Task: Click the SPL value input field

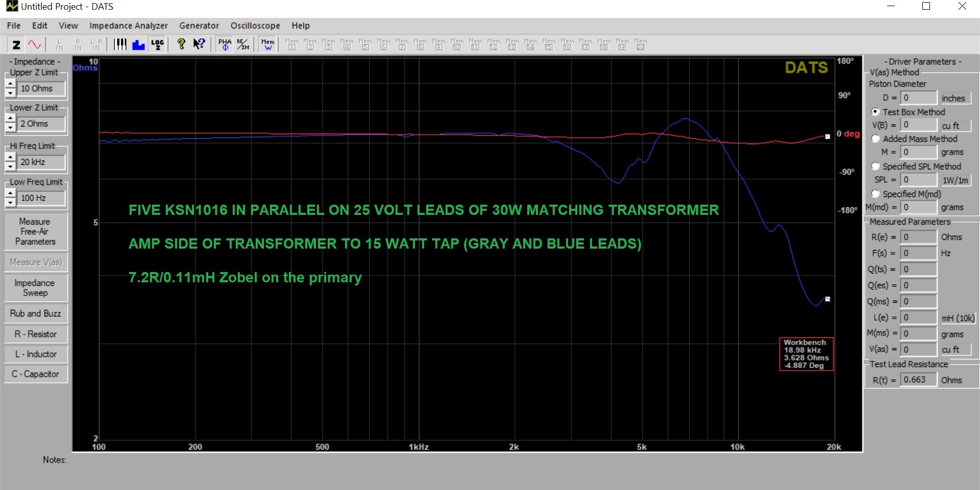Action: tap(919, 180)
